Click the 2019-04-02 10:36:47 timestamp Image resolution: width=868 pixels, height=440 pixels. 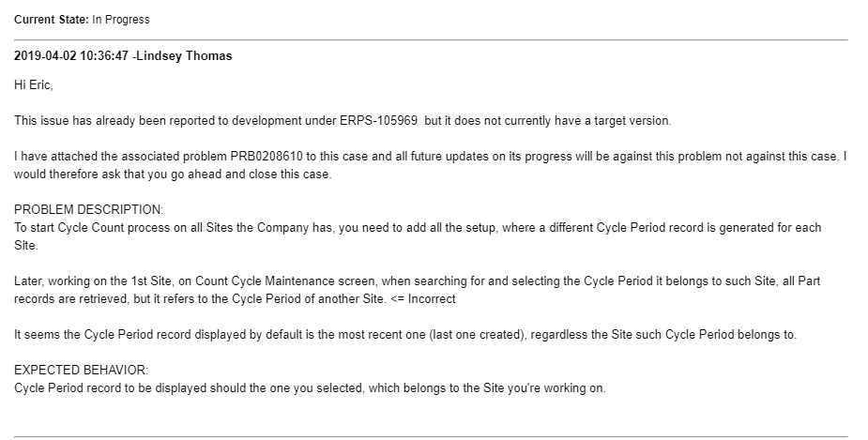71,56
